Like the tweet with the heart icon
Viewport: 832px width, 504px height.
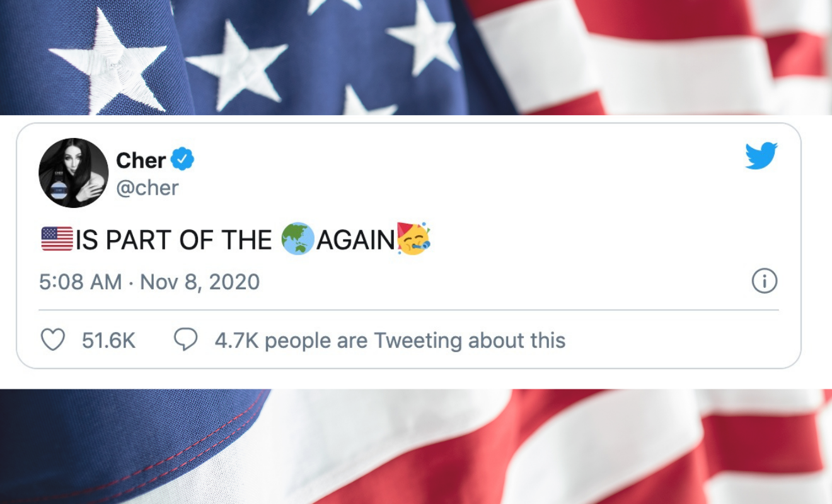click(x=53, y=340)
